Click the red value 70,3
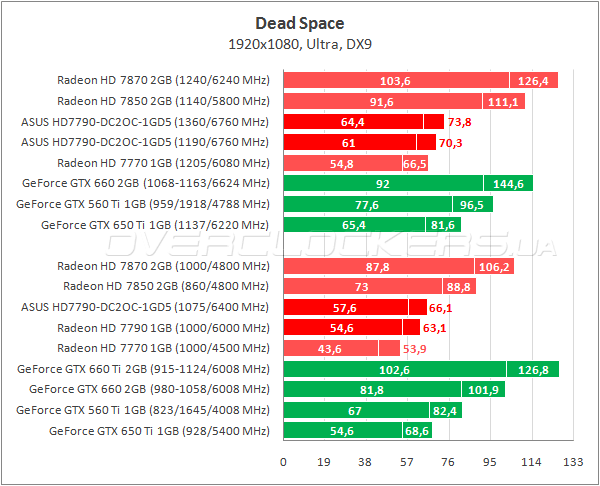 click(450, 144)
